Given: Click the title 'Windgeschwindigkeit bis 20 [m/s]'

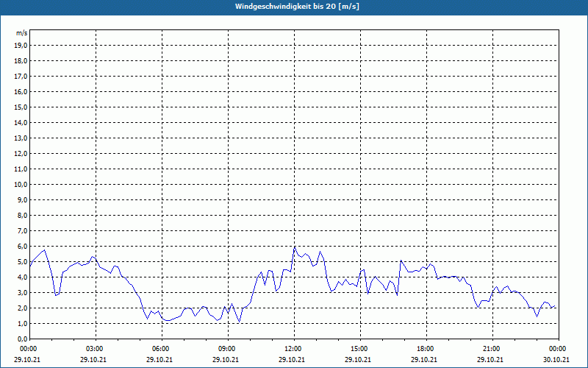Looking at the screenshot, I should click(297, 7).
